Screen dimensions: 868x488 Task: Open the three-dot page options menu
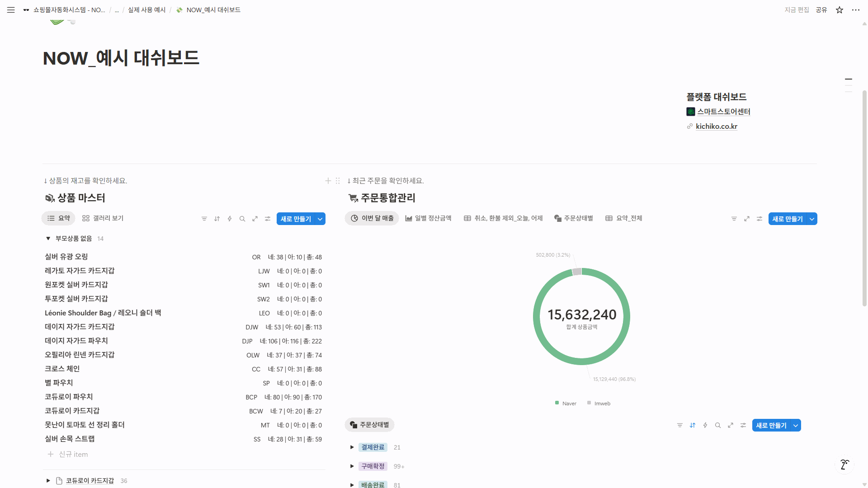point(856,10)
